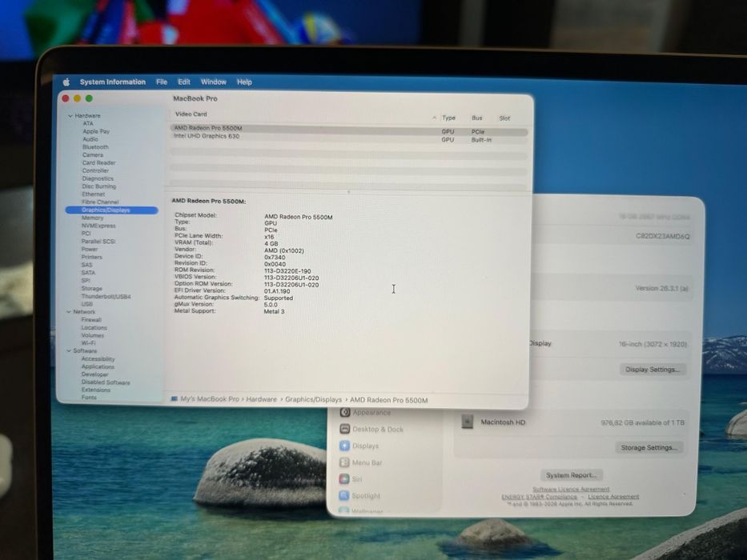Select Disc Burning in the sidebar

pyautogui.click(x=98, y=186)
